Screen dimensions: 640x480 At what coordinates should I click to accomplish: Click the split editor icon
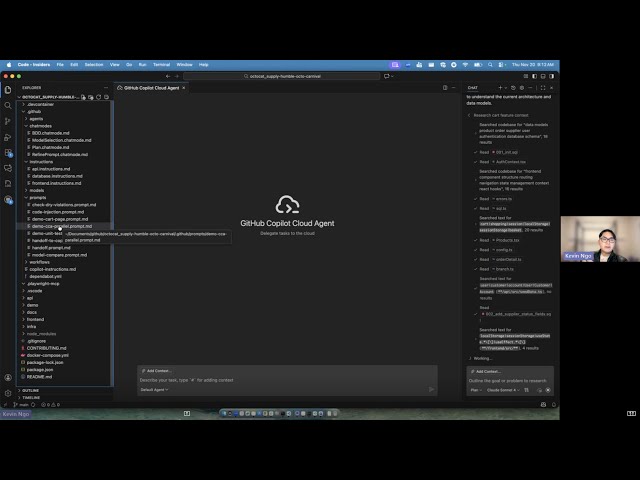[x=445, y=88]
